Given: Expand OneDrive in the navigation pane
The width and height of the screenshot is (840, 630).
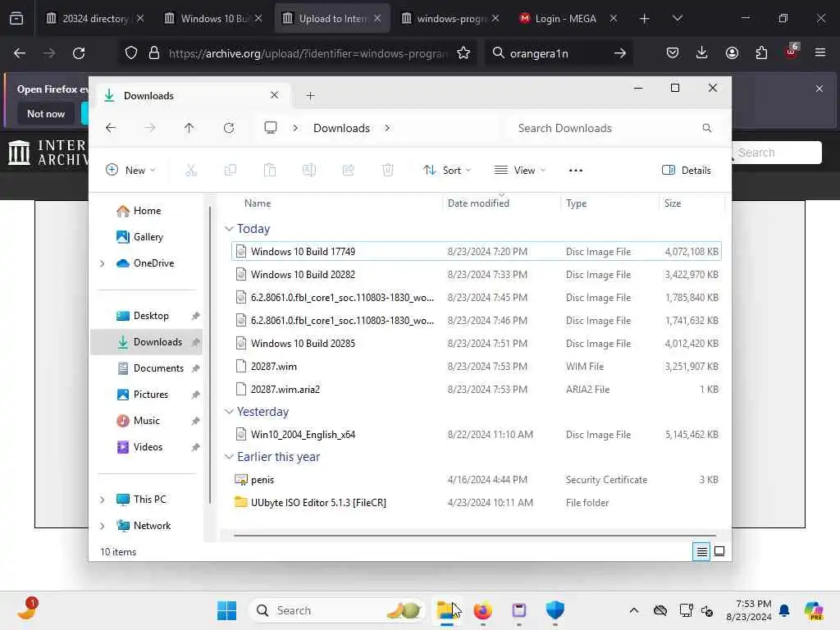Looking at the screenshot, I should pos(103,263).
